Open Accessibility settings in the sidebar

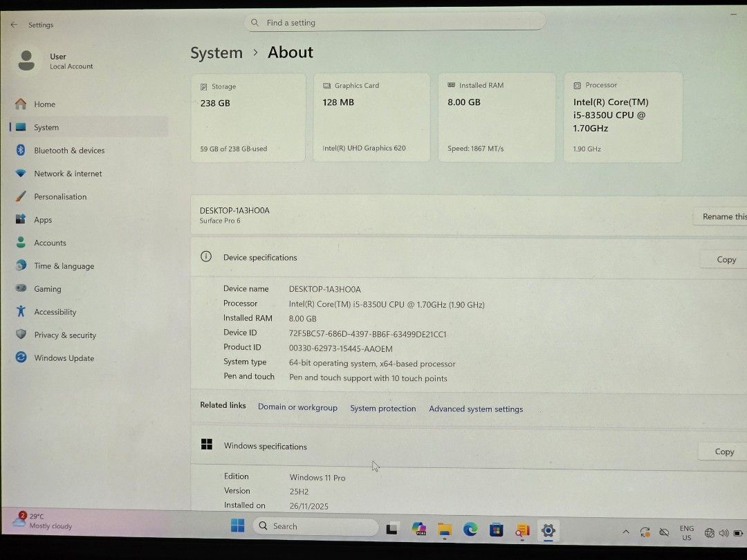click(55, 312)
